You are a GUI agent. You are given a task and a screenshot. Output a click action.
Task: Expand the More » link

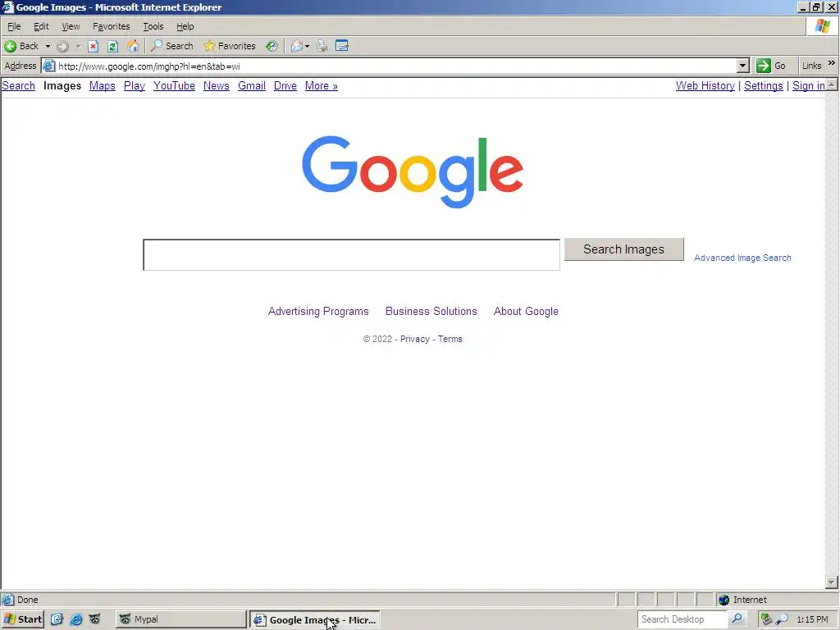[x=322, y=85]
